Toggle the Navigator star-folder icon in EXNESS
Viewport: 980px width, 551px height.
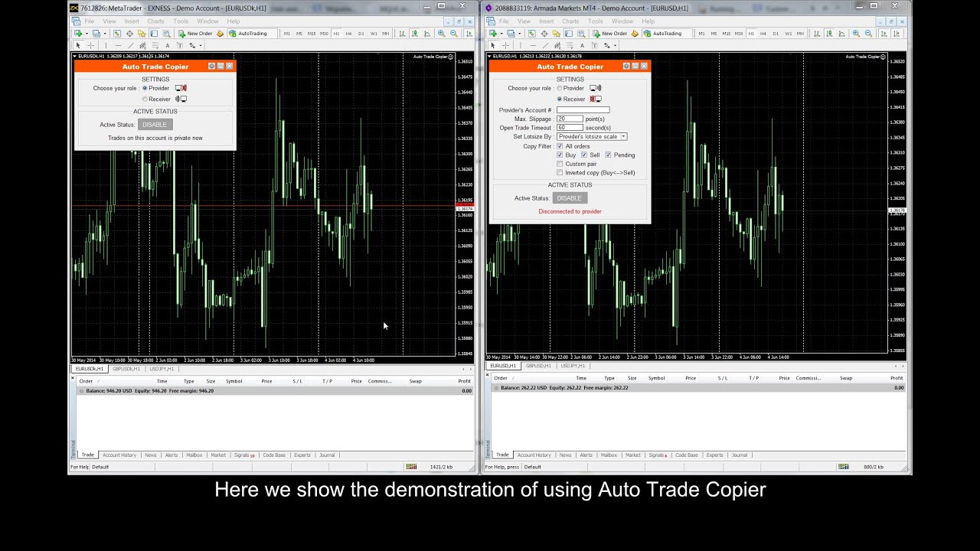point(142,34)
